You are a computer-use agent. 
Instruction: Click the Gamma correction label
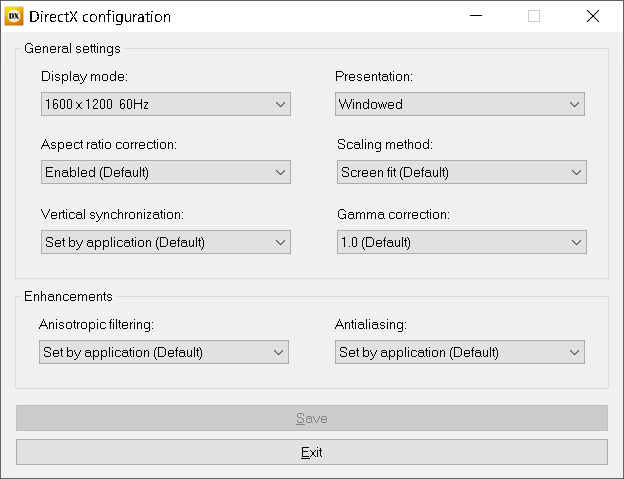click(393, 214)
